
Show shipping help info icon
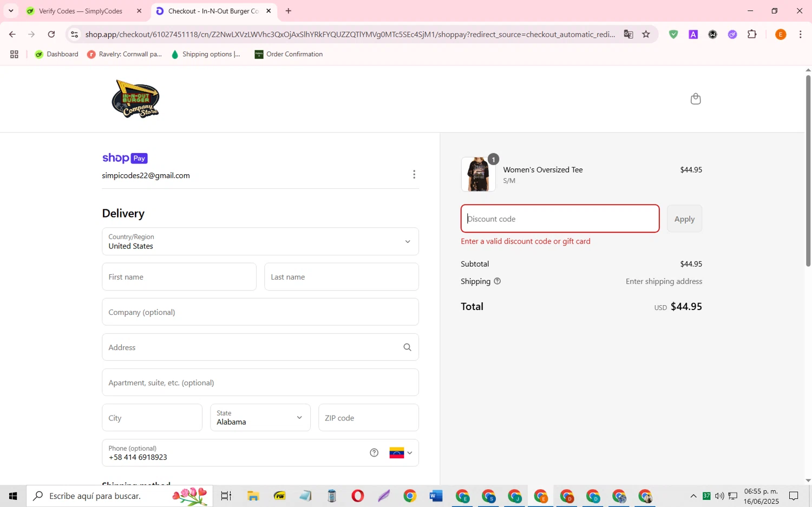click(497, 281)
